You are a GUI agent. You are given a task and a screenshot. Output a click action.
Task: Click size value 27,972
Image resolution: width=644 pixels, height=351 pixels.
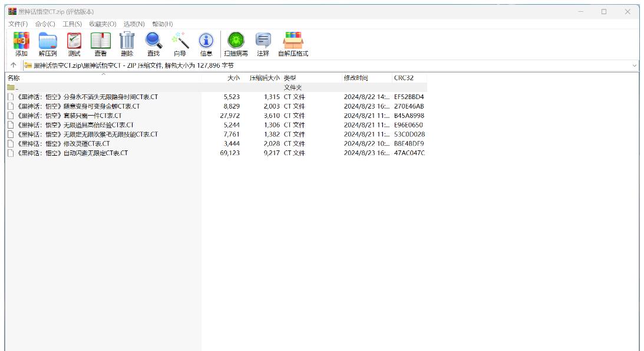[230, 116]
